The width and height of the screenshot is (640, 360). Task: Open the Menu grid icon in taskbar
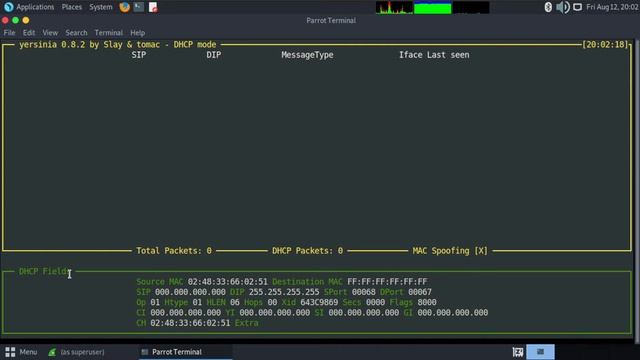click(x=10, y=352)
